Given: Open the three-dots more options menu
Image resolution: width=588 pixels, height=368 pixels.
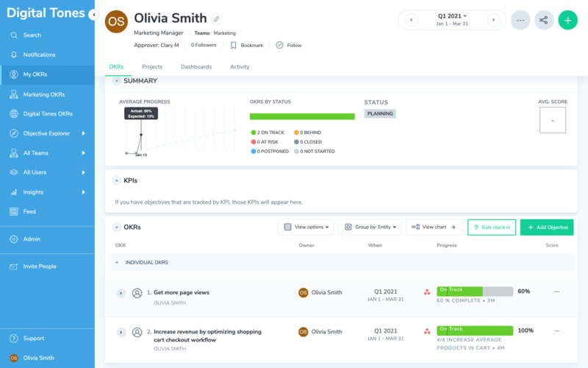Looking at the screenshot, I should pos(520,20).
